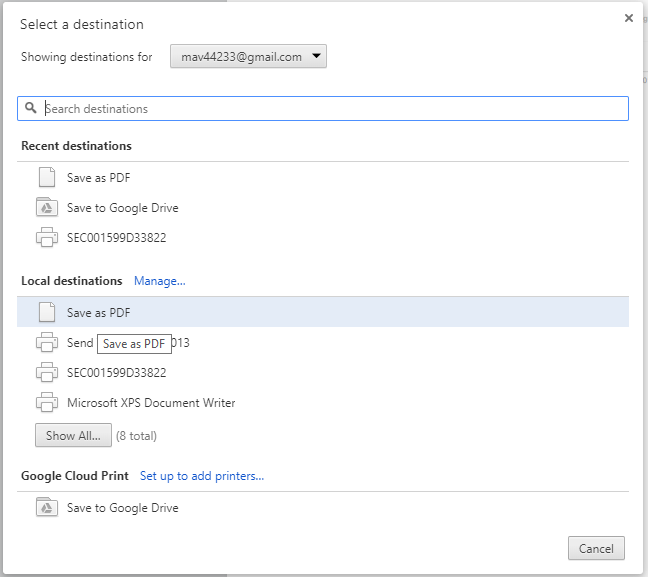This screenshot has height=577, width=648.
Task: Click Google Drive icon under Google Cloud Print
Action: (46, 508)
